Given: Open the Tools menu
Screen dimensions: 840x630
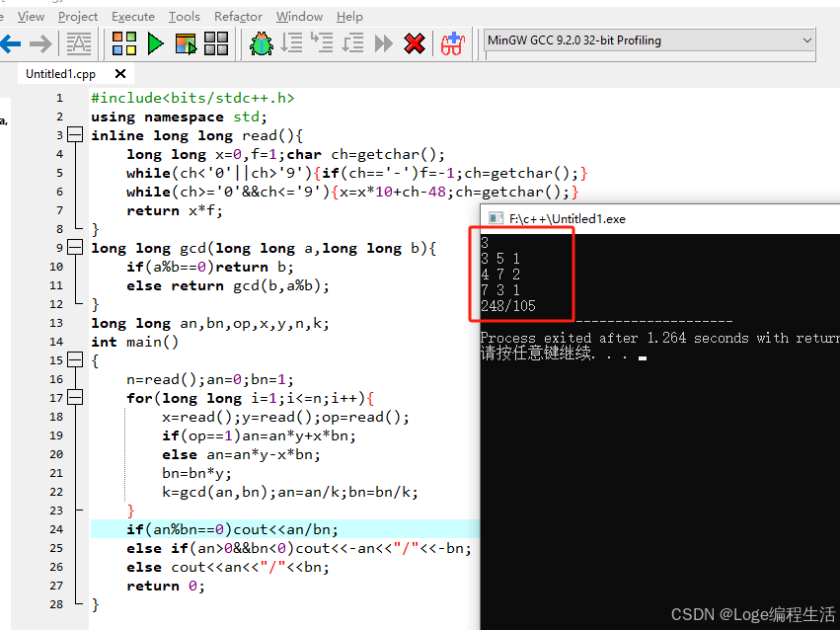Looking at the screenshot, I should tap(185, 17).
